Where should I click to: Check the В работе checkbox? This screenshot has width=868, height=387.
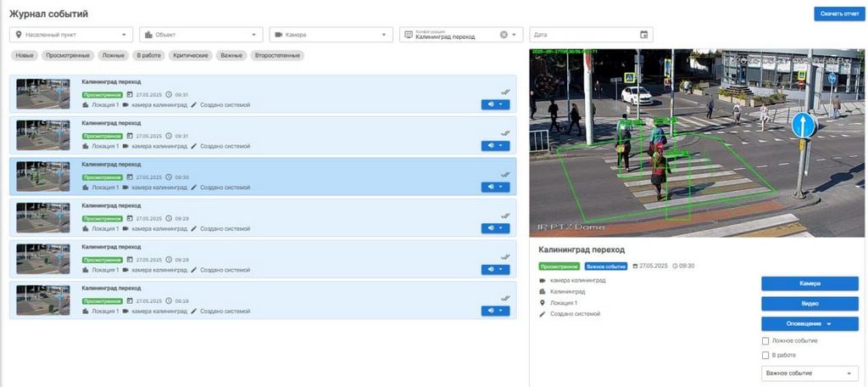[765, 355]
